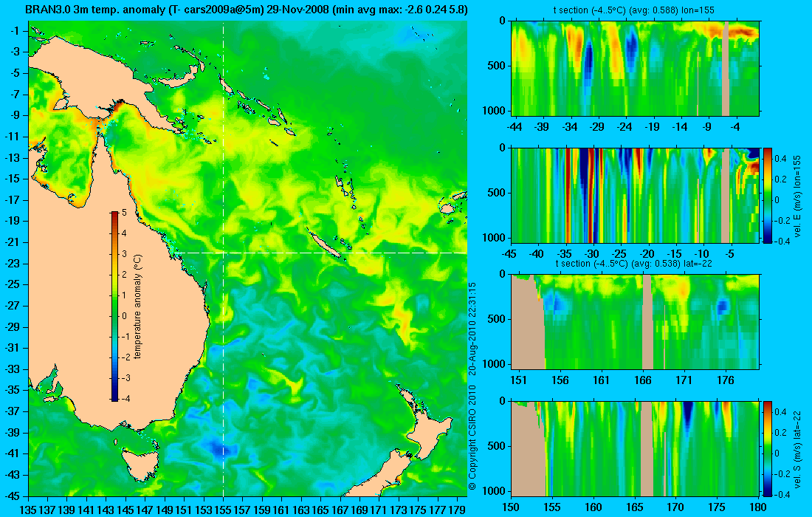Click the '5' tick on the temperature colorbar
The width and height of the screenshot is (812, 517).
(124, 213)
